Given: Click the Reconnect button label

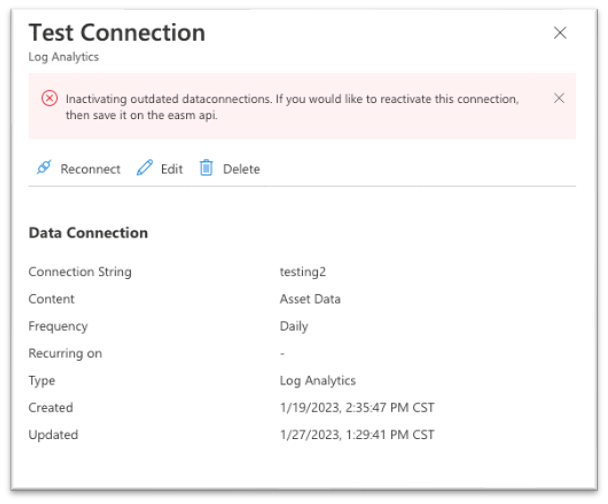Looking at the screenshot, I should 90,169.
